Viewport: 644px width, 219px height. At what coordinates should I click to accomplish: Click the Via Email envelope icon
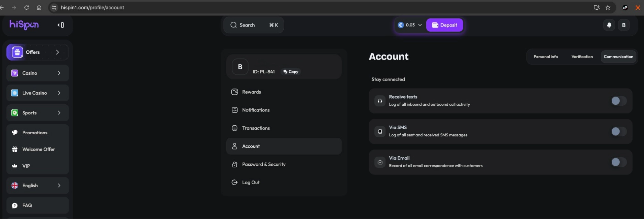click(x=380, y=162)
